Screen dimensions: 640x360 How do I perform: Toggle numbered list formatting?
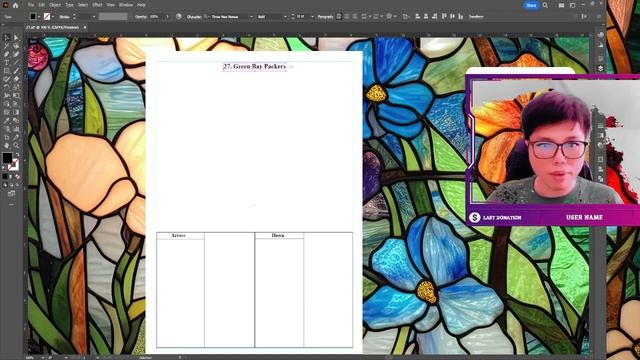click(376, 17)
